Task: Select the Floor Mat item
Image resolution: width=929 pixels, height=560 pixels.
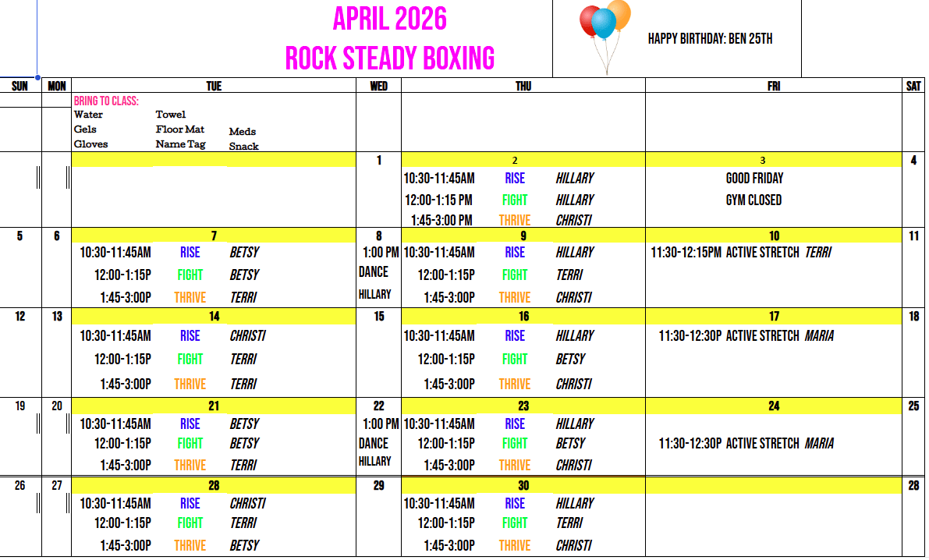Action: (x=180, y=129)
